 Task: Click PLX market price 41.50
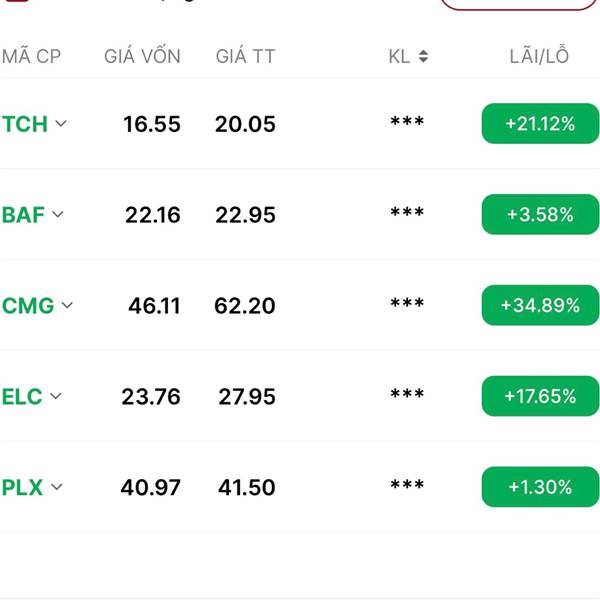(247, 488)
